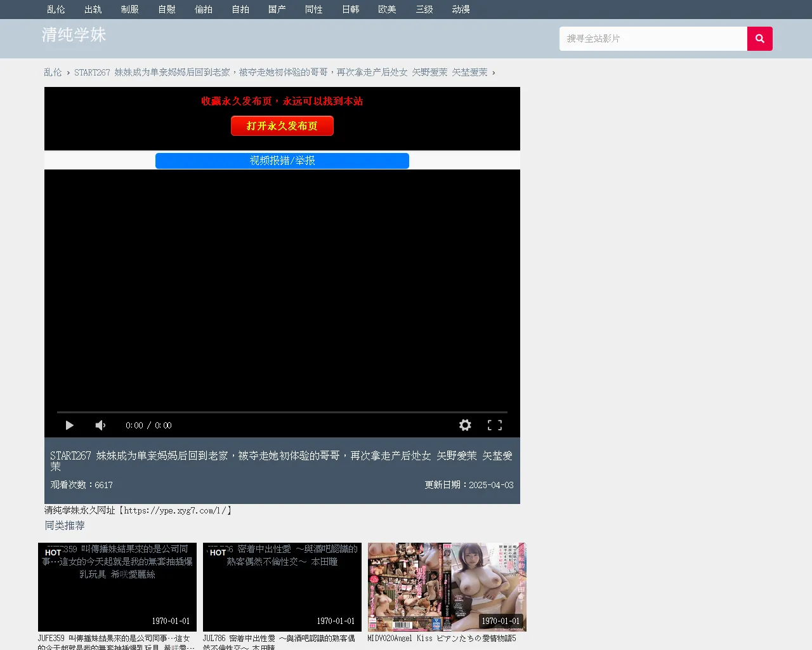Focus the 搜寻全站影片 search field
Viewport: 812px width, 650px height.
point(653,39)
